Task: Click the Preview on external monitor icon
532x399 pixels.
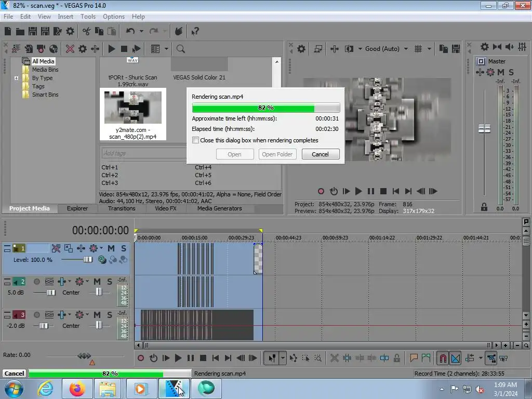Action: [x=318, y=49]
